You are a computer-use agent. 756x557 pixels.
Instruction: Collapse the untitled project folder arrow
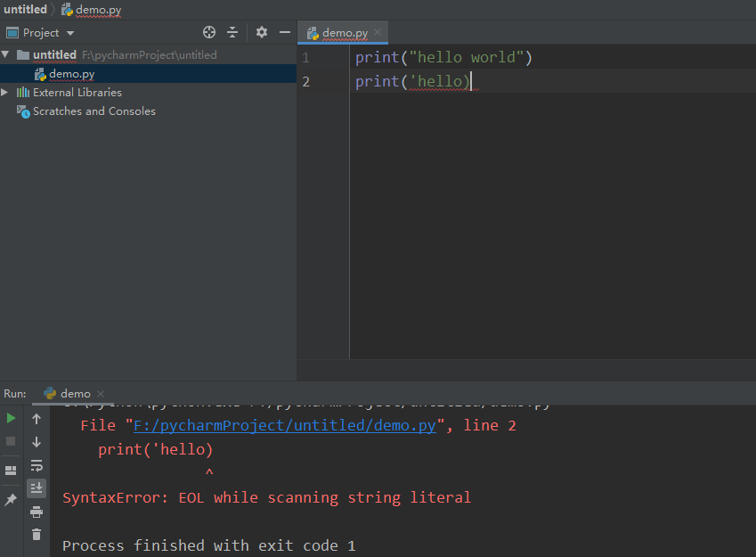coord(5,54)
